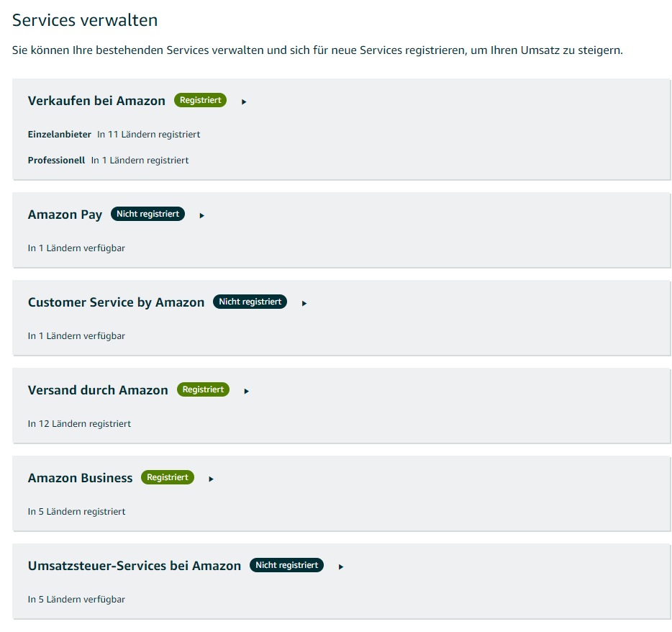Expand the Customer Service by Amazon arrow
The height and width of the screenshot is (632, 672).
click(x=304, y=303)
